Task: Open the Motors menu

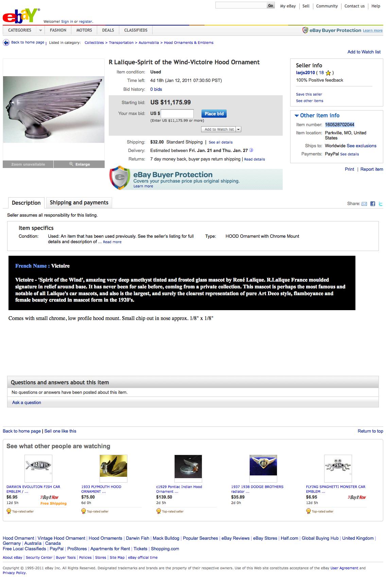Action: [x=84, y=30]
